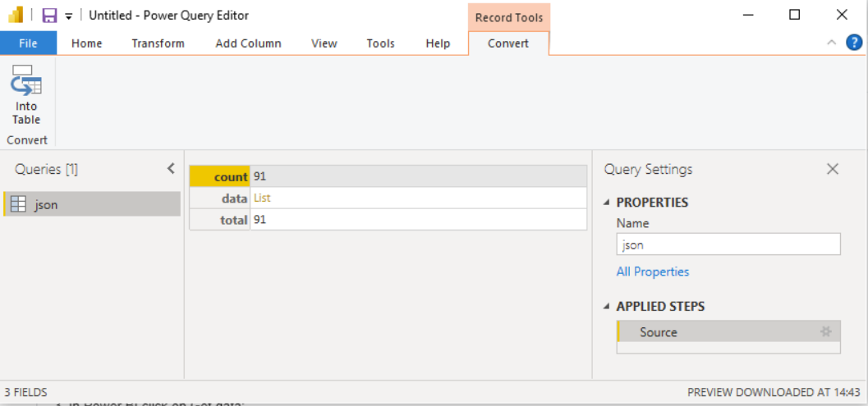Open the All Properties link
868x406 pixels.
click(x=653, y=271)
